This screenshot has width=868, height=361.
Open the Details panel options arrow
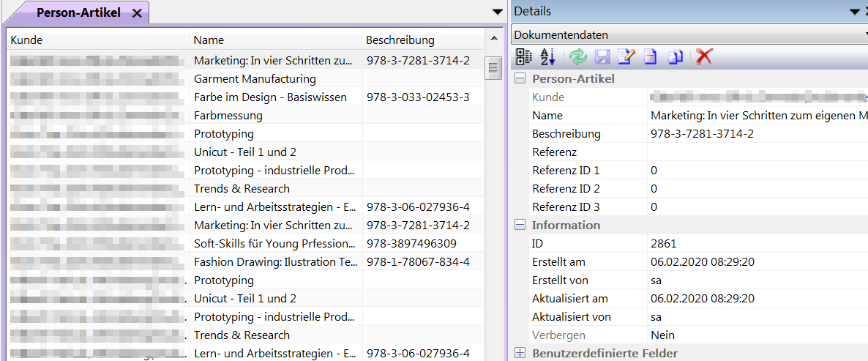pyautogui.click(x=853, y=12)
